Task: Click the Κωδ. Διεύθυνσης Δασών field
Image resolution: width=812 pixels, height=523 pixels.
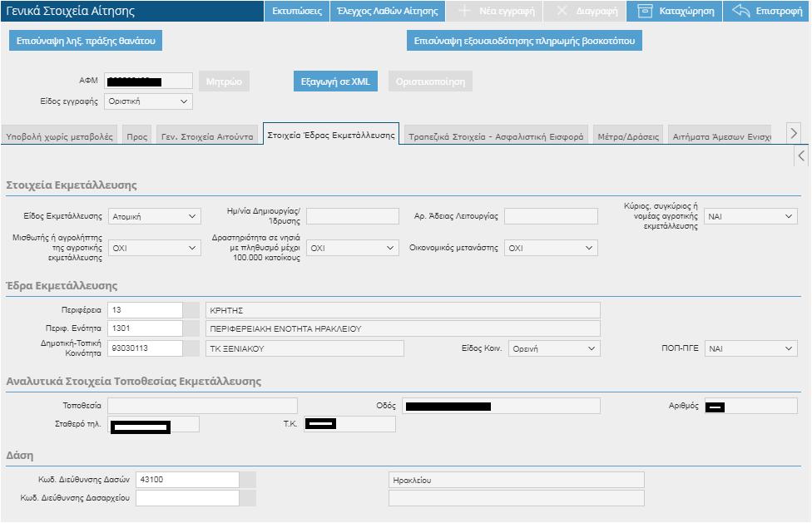Action: [187, 480]
